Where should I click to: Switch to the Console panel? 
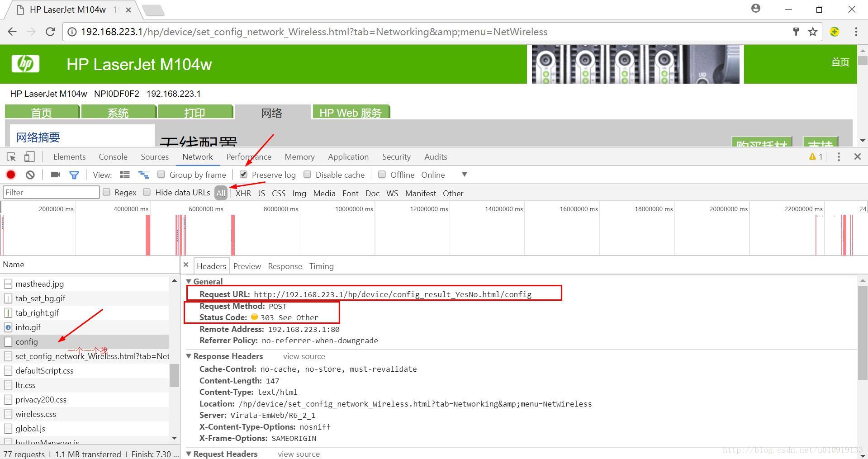click(x=113, y=156)
